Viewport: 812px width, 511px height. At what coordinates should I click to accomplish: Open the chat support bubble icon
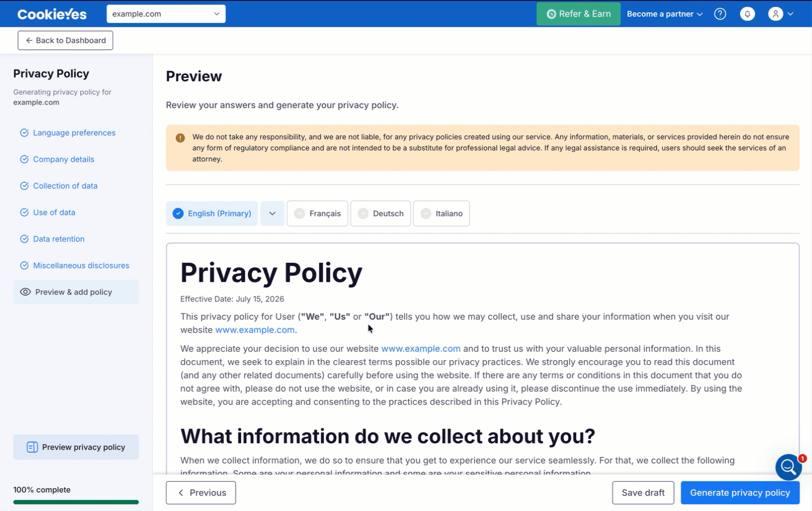pyautogui.click(x=789, y=467)
